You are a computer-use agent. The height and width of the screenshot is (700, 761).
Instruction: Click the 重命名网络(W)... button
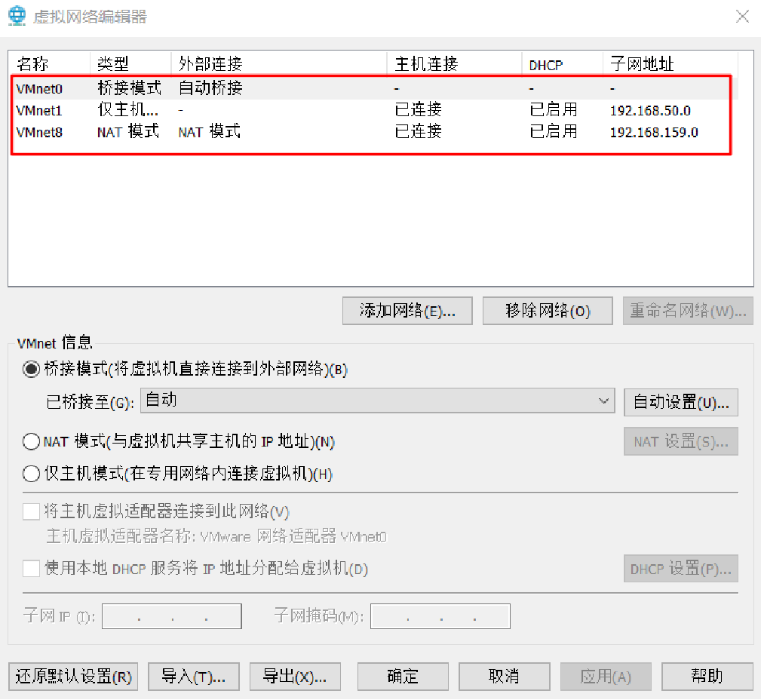(688, 311)
